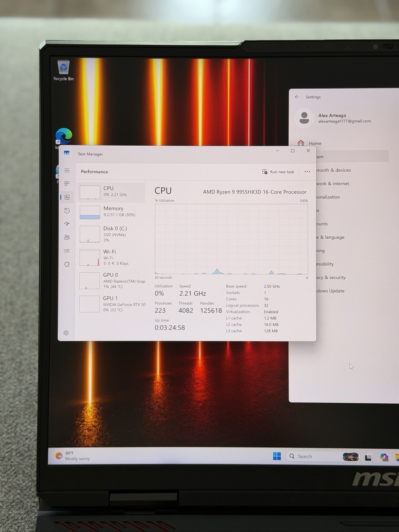This screenshot has height=532, width=399.
Task: Open the three-dot more options menu
Action: pyautogui.click(x=307, y=172)
